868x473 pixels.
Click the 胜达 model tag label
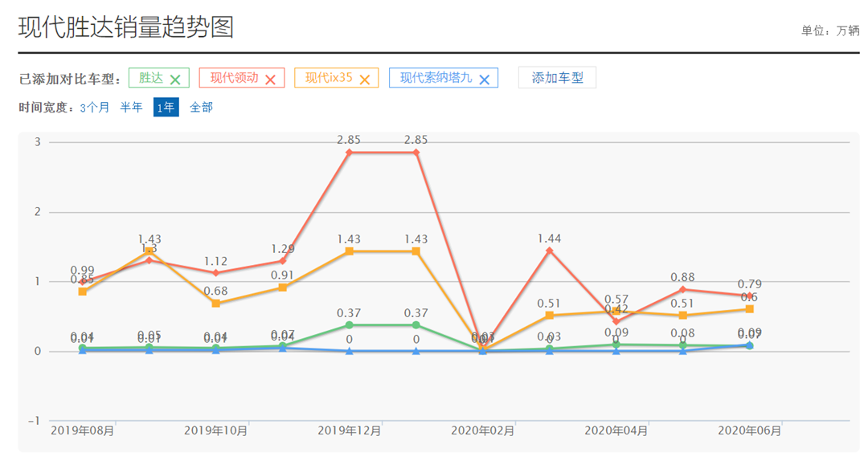click(151, 78)
